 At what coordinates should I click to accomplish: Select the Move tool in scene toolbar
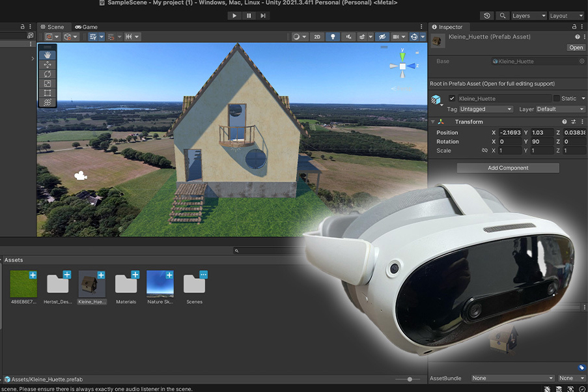click(x=48, y=65)
